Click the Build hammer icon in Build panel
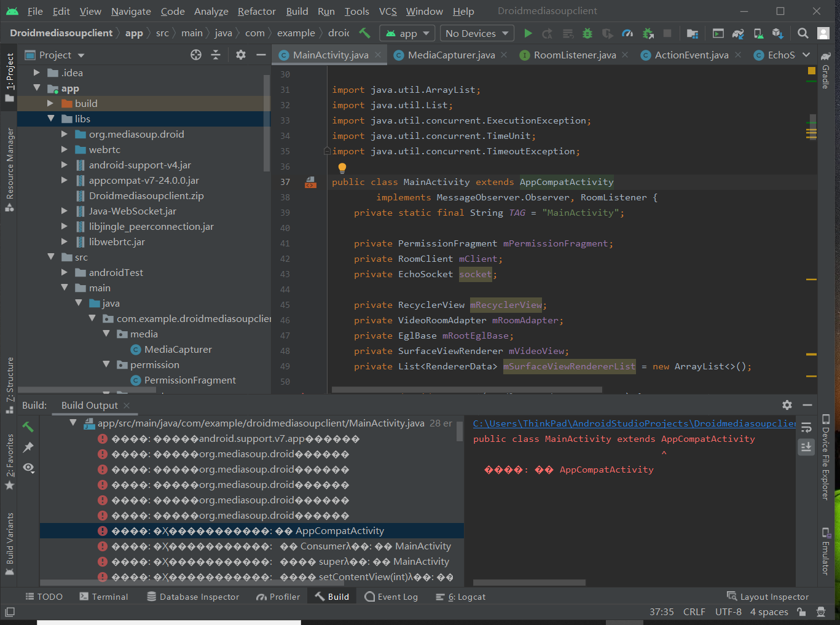This screenshot has width=840, height=625. click(x=28, y=426)
